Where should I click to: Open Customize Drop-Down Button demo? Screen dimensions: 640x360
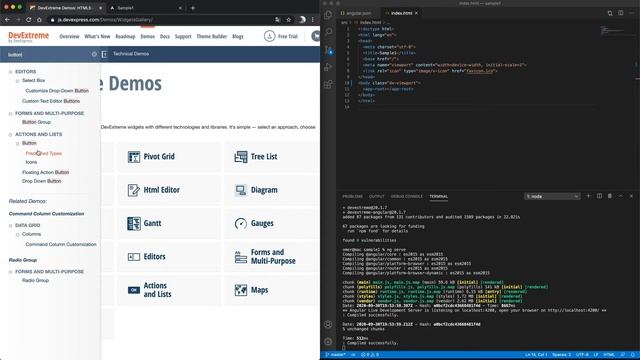click(57, 91)
